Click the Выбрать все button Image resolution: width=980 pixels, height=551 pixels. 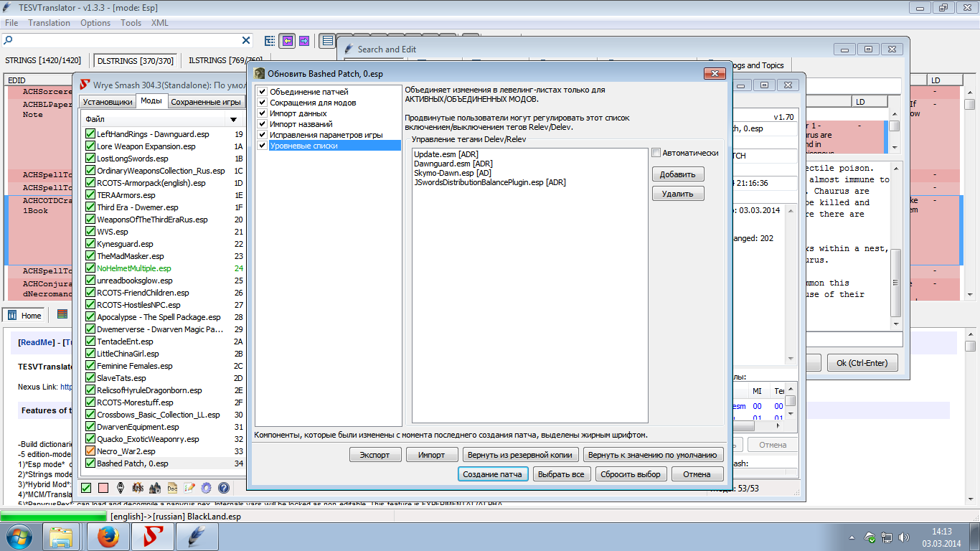pyautogui.click(x=563, y=474)
